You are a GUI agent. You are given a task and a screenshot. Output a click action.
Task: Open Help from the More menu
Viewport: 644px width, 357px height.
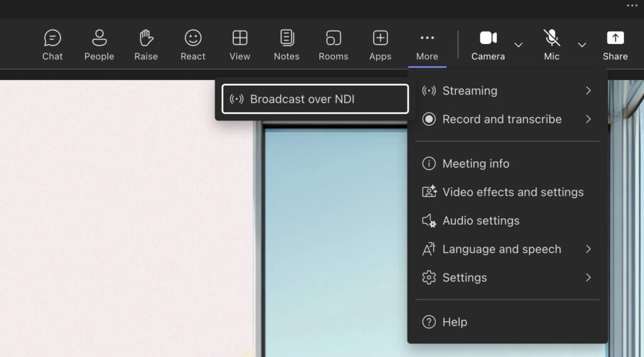tap(508, 322)
